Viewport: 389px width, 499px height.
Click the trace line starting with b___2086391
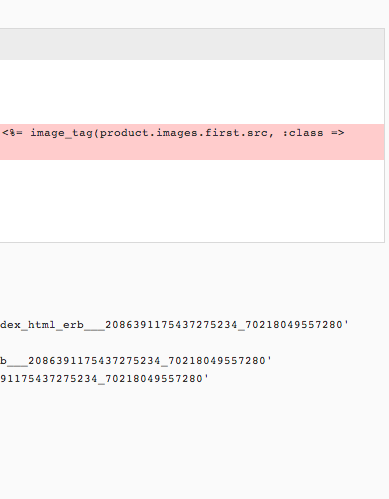(x=136, y=361)
